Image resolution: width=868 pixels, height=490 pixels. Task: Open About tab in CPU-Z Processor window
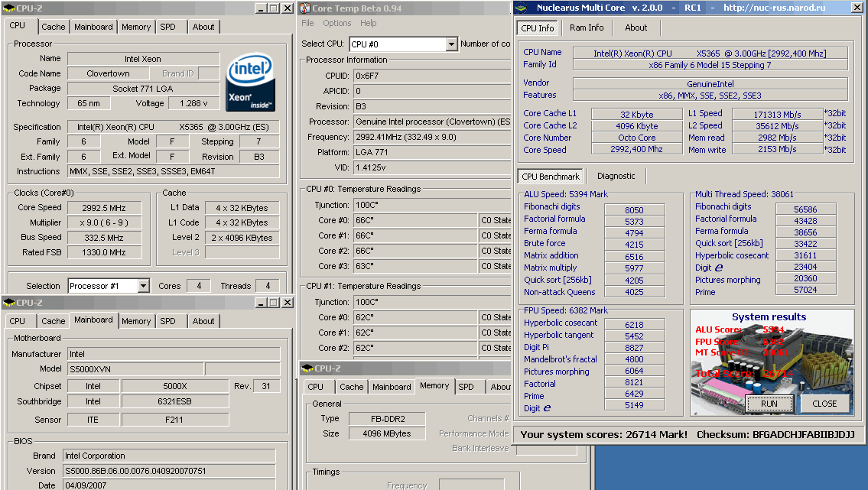click(x=203, y=27)
